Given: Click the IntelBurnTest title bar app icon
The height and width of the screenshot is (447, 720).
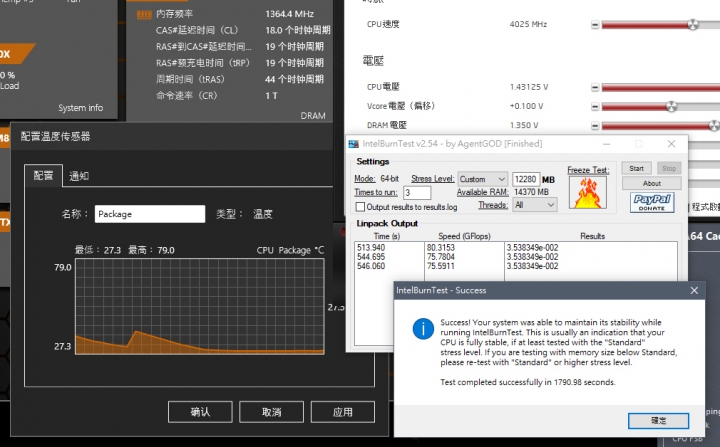Looking at the screenshot, I should tap(353, 144).
